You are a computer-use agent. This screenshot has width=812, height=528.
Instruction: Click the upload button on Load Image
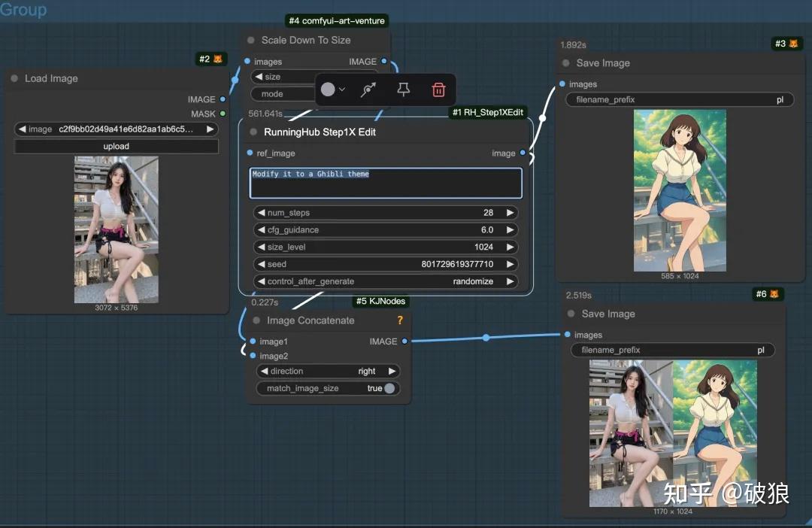(x=116, y=146)
